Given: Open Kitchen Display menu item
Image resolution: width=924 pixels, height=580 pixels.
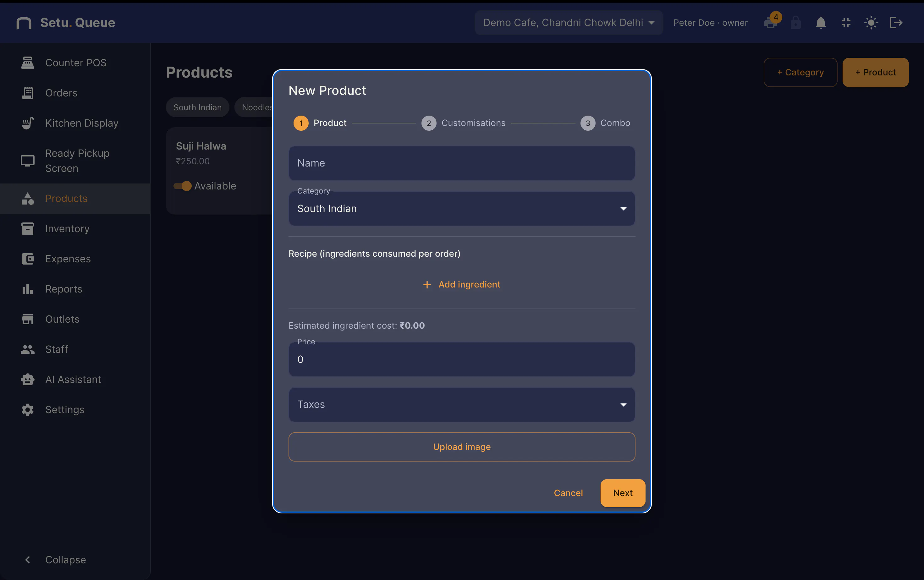Looking at the screenshot, I should click(x=75, y=123).
